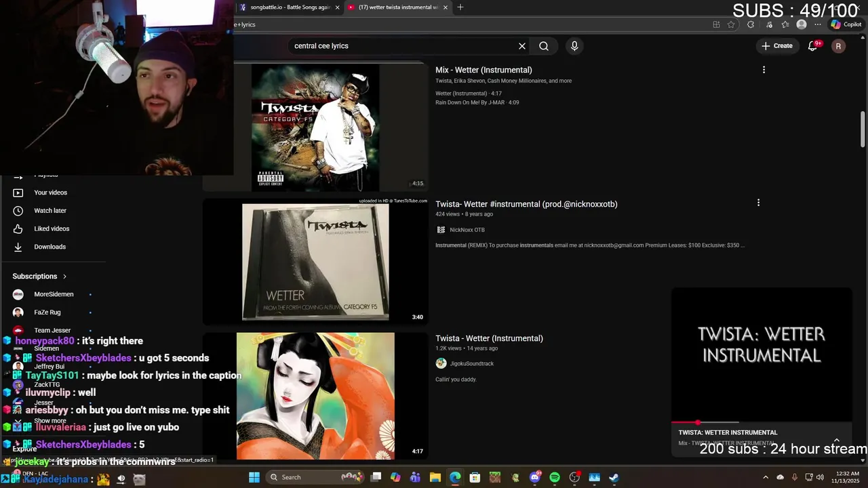Visit NickNoxx OTB channel

coord(467,230)
